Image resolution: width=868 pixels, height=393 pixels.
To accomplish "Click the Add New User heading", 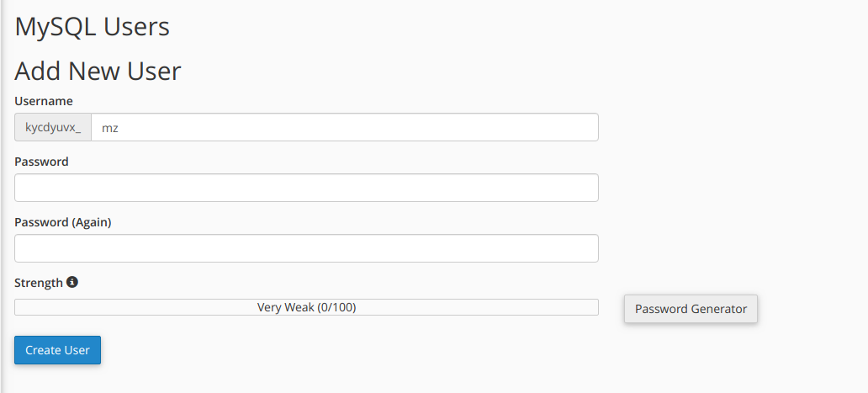I will pyautogui.click(x=98, y=71).
